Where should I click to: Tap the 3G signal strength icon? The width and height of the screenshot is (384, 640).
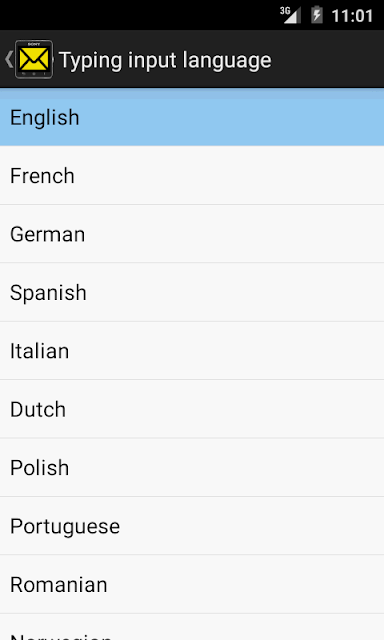click(290, 16)
